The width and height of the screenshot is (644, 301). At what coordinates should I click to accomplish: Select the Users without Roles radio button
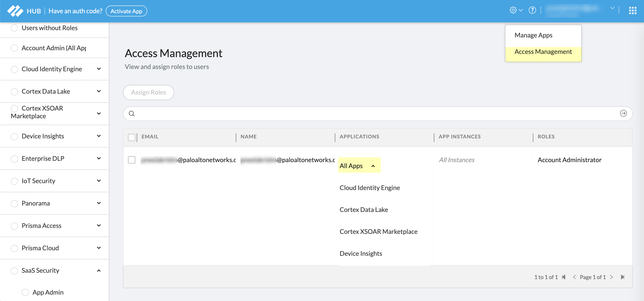[15, 28]
